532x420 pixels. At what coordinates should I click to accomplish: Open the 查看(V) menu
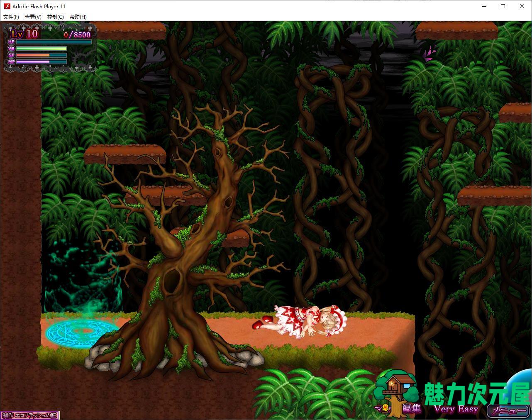pos(33,17)
